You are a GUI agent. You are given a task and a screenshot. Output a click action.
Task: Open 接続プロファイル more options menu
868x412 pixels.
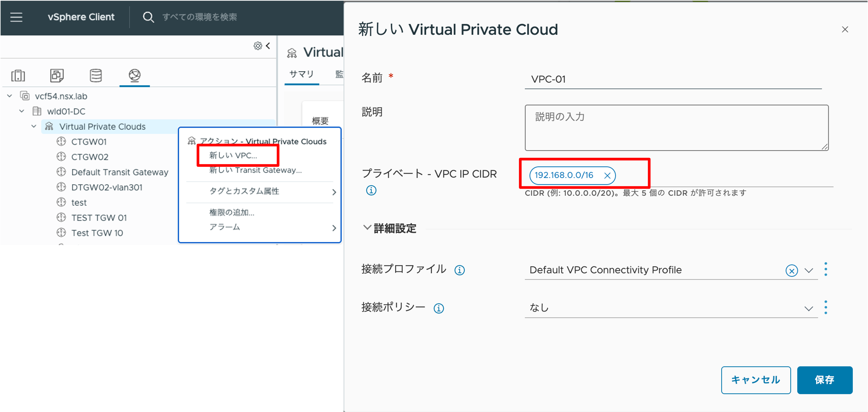[826, 269]
